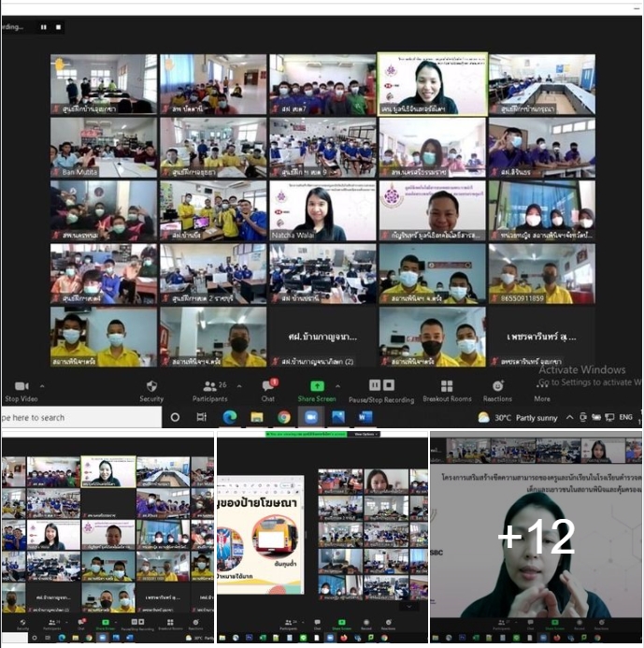644x648 pixels.
Task: Select the ศฝ.บ้านกาญจนา... camera-off tile
Action: pos(322,337)
